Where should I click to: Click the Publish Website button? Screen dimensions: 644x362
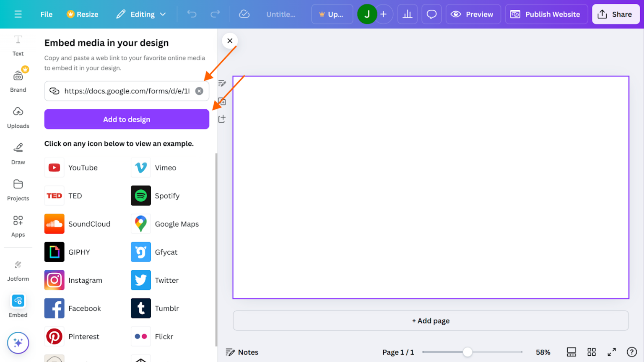click(x=546, y=14)
